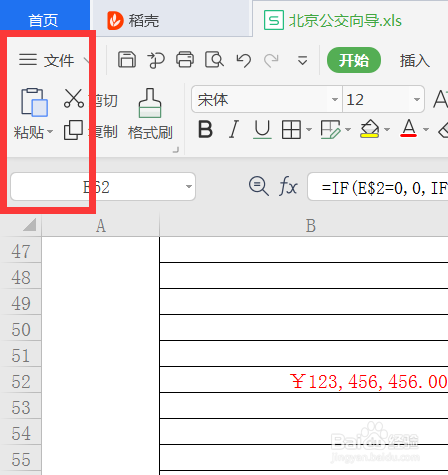This screenshot has height=475, width=448.
Task: Open the clipboard group dialog launcher
Action: tap(176, 150)
